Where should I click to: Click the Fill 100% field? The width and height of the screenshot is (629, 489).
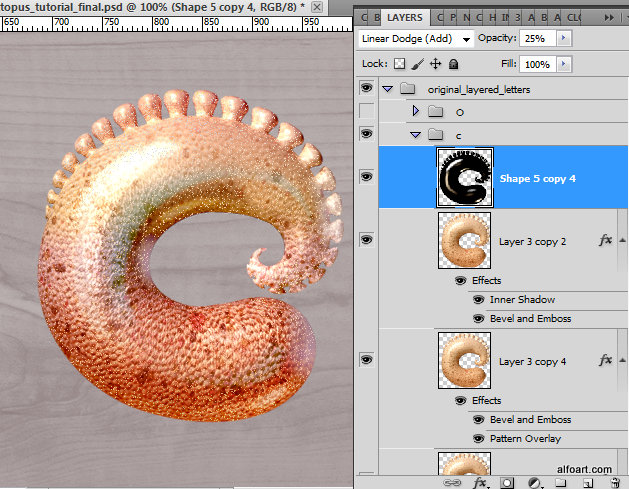pos(538,64)
